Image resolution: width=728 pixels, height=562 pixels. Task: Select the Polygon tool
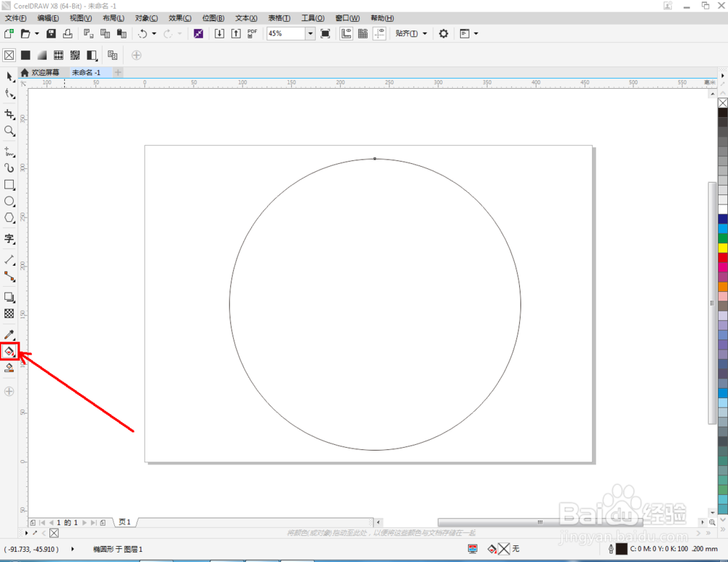pos(9,218)
